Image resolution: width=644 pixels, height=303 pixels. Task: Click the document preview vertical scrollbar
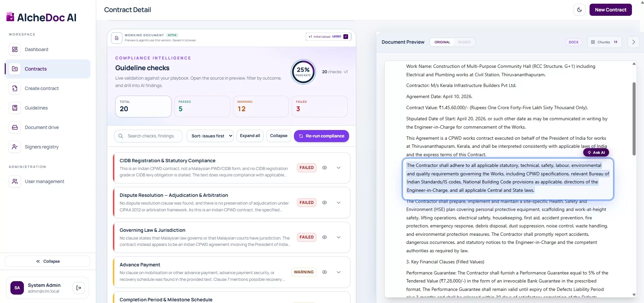634,119
